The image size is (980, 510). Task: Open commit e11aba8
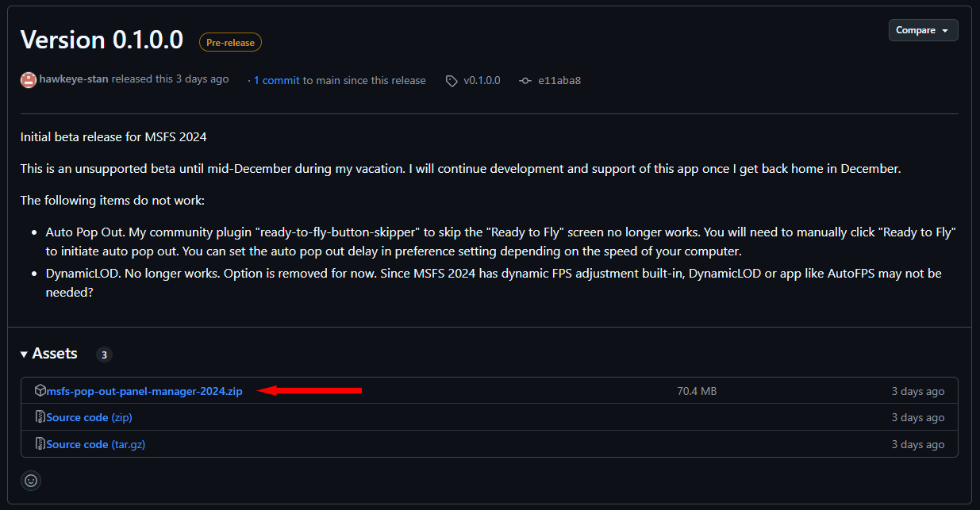559,80
